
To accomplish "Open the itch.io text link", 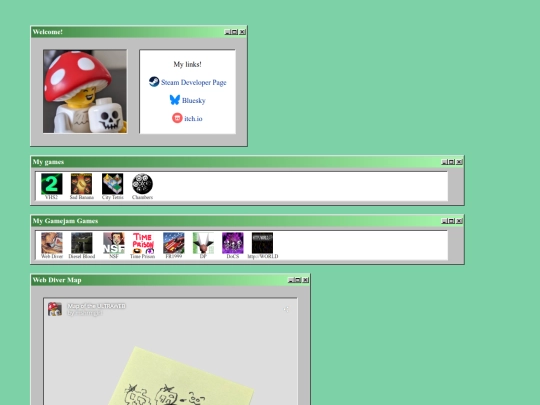I will 193,118.
